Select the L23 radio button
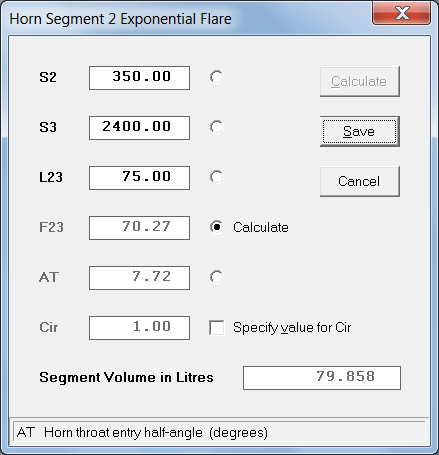Image resolution: width=439 pixels, height=455 pixels. click(216, 177)
